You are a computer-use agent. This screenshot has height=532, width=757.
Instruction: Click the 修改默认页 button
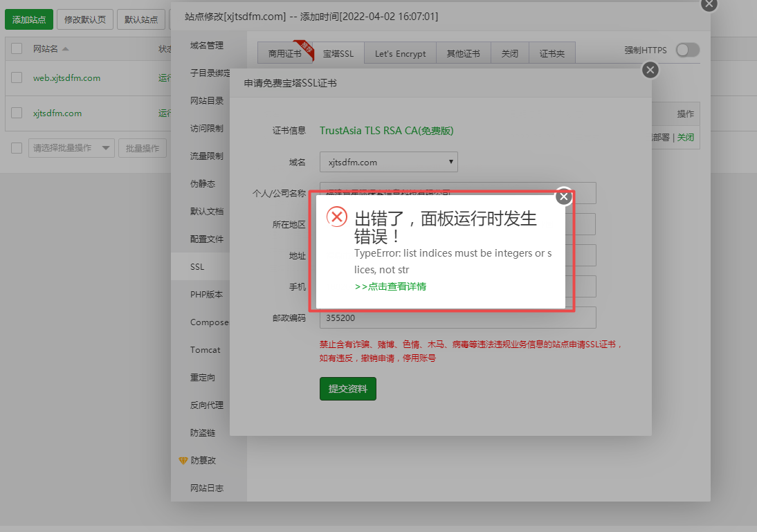85,19
